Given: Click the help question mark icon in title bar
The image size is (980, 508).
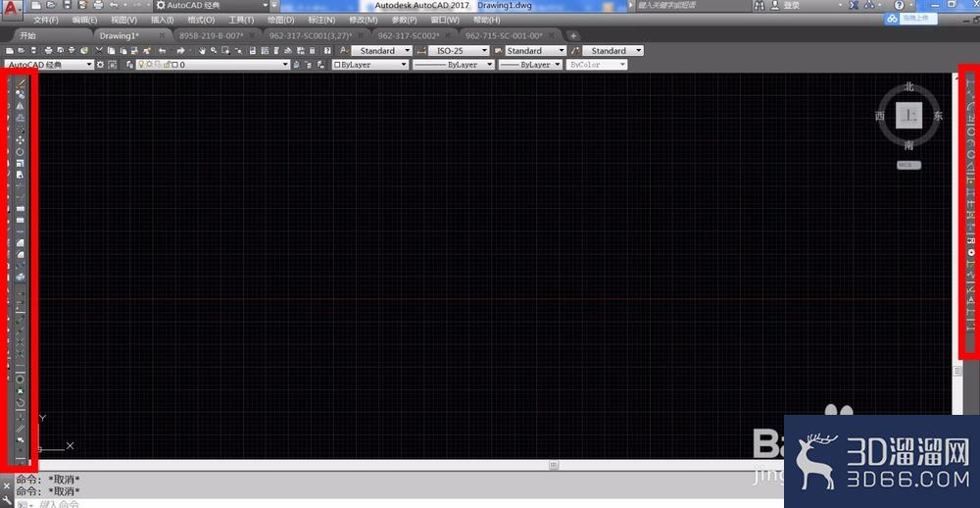Looking at the screenshot, I should pyautogui.click(x=900, y=5).
